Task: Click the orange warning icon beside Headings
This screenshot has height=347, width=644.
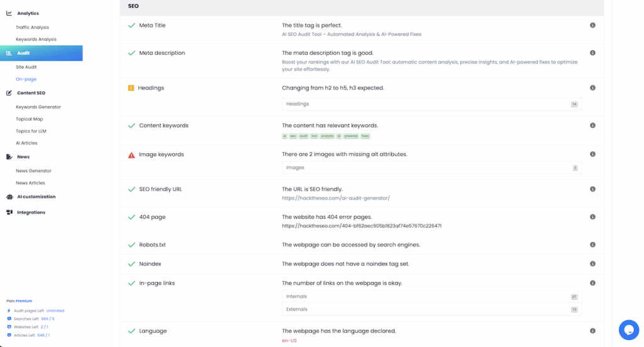Action: point(131,88)
